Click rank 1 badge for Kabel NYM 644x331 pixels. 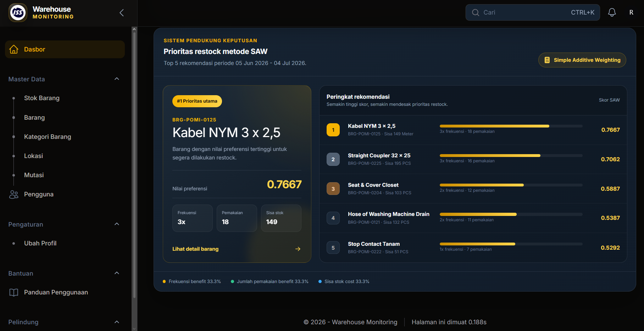(333, 130)
